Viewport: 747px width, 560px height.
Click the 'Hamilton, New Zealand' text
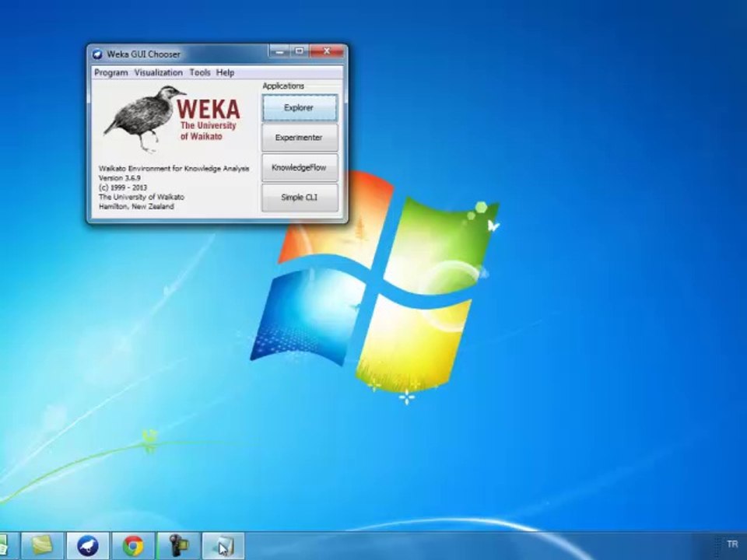click(x=136, y=207)
